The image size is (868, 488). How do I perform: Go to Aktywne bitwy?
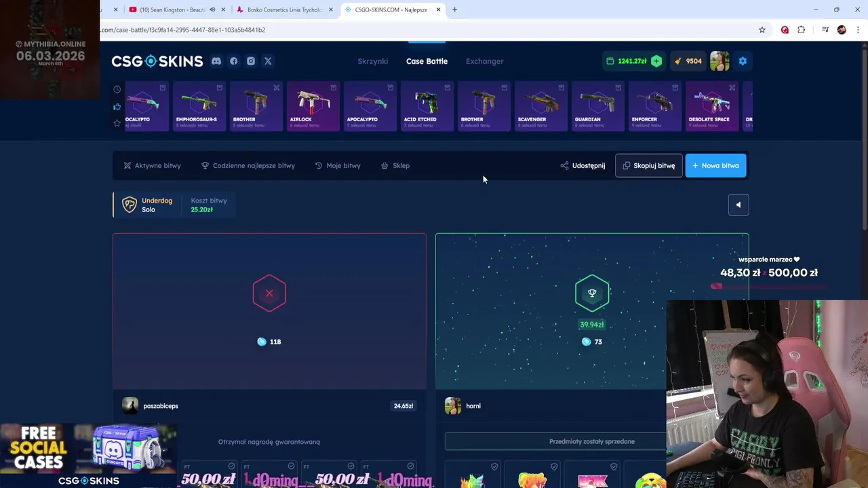coord(152,165)
